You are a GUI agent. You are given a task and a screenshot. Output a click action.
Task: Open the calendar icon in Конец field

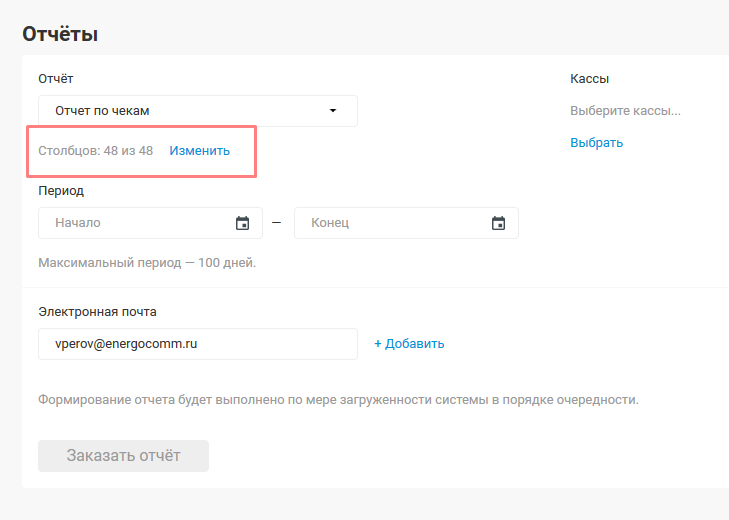(498, 223)
